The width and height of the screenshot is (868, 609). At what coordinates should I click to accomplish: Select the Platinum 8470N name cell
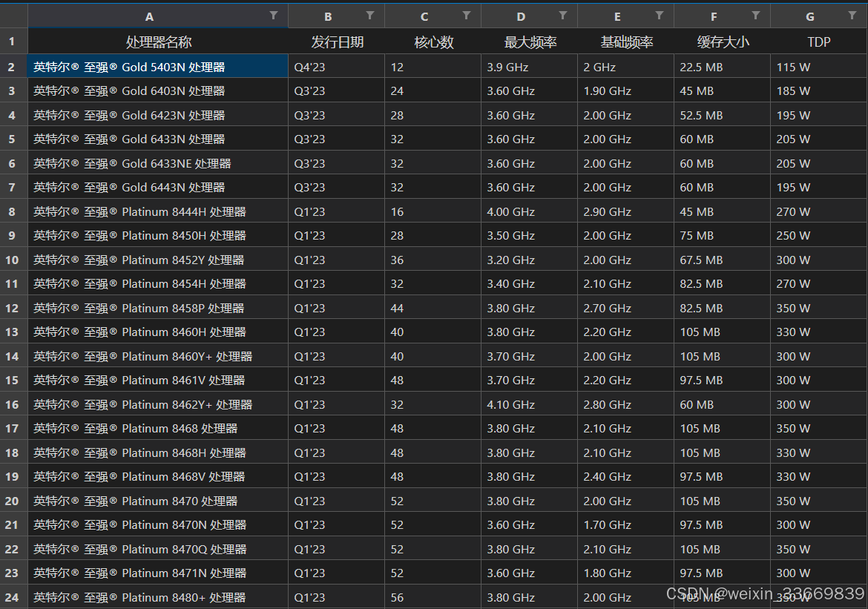point(158,524)
